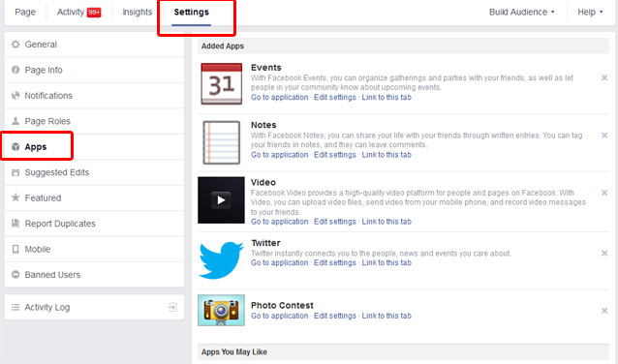Click the Page Info icon

coord(15,70)
